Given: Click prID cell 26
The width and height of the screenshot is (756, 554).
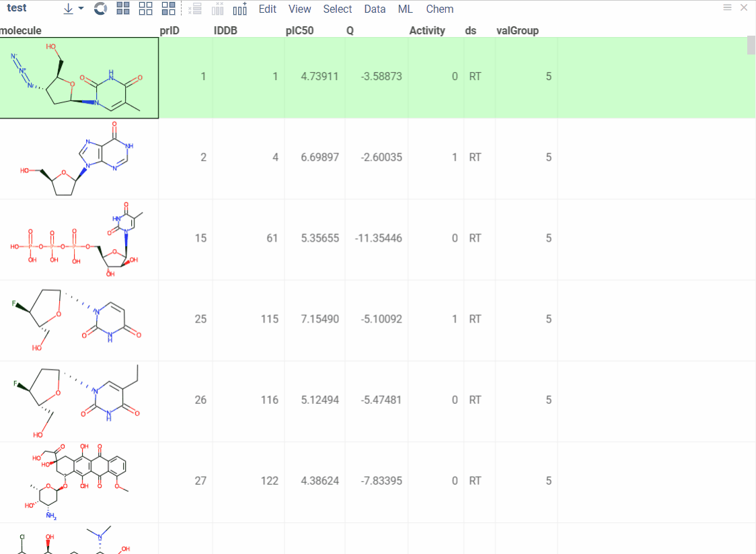Looking at the screenshot, I should [200, 400].
